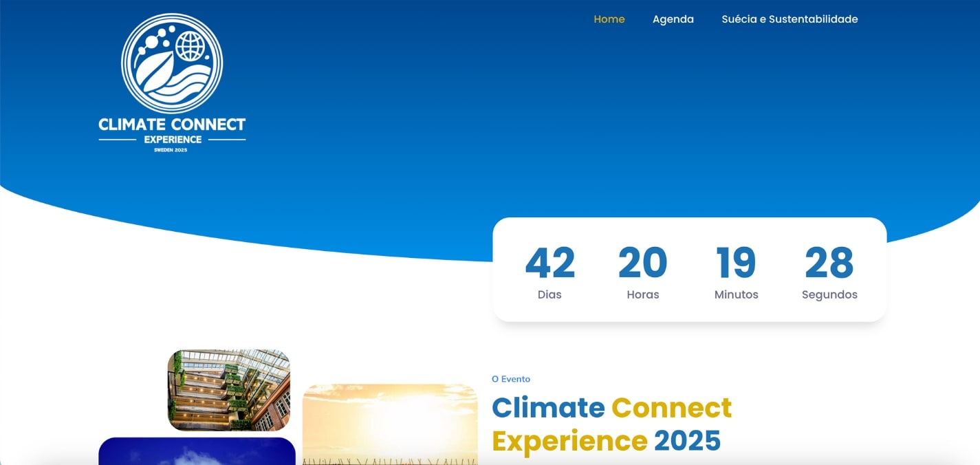The height and width of the screenshot is (465, 980).
Task: Click the 19 minutes countdown number
Action: click(736, 263)
